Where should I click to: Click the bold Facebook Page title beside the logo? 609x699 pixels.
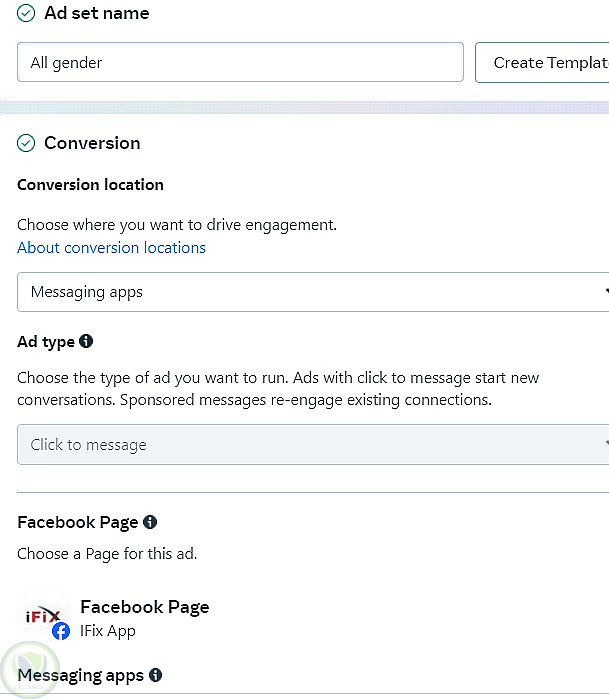pos(145,607)
